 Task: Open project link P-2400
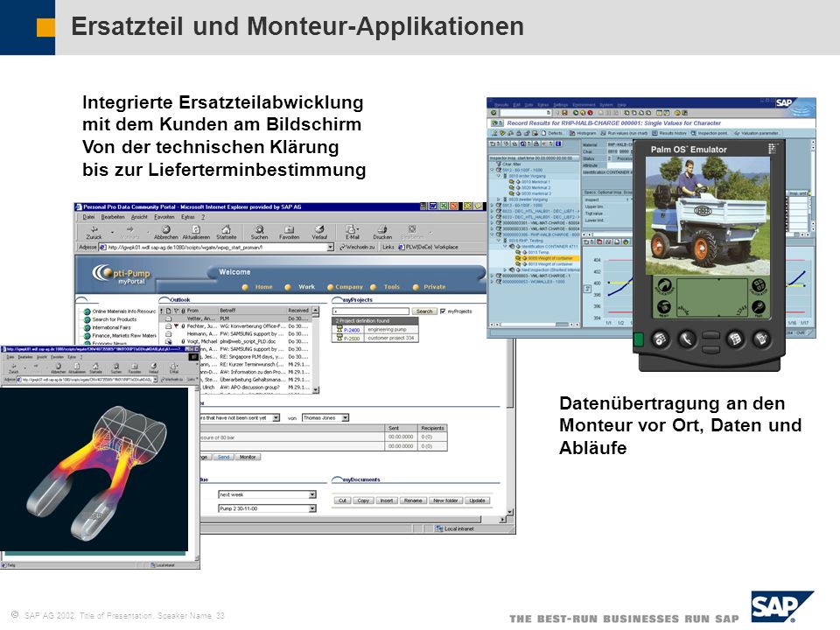pyautogui.click(x=352, y=330)
